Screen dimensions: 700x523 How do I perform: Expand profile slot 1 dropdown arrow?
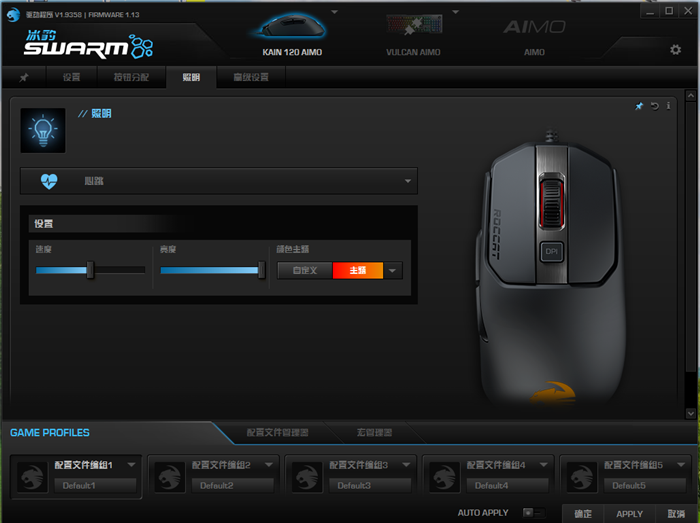pos(130,465)
